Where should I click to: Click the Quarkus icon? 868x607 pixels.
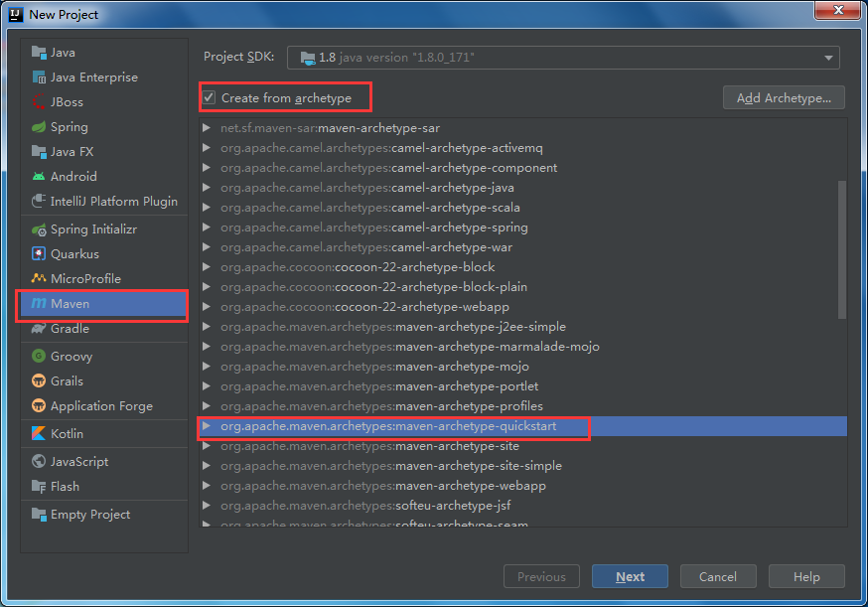coord(39,253)
